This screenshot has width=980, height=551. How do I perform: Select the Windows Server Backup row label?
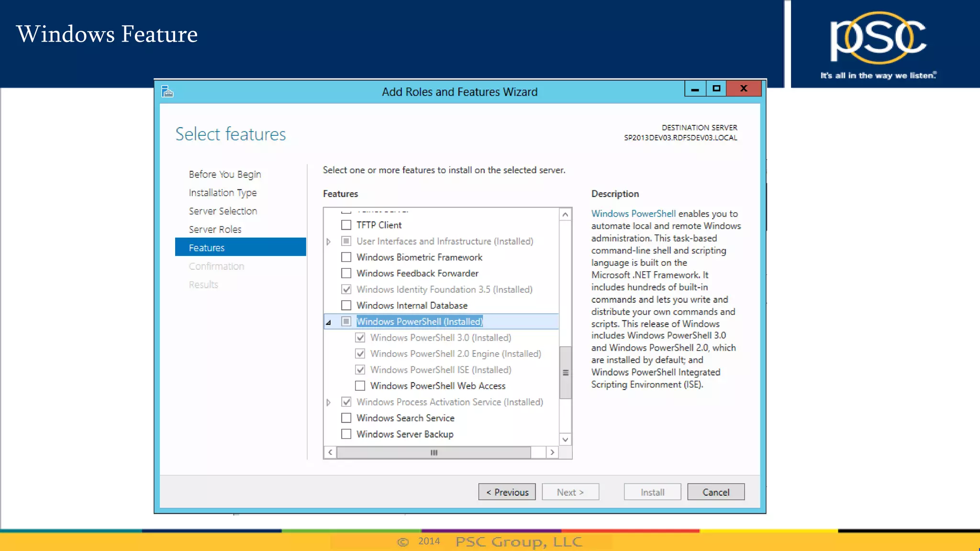tap(405, 434)
